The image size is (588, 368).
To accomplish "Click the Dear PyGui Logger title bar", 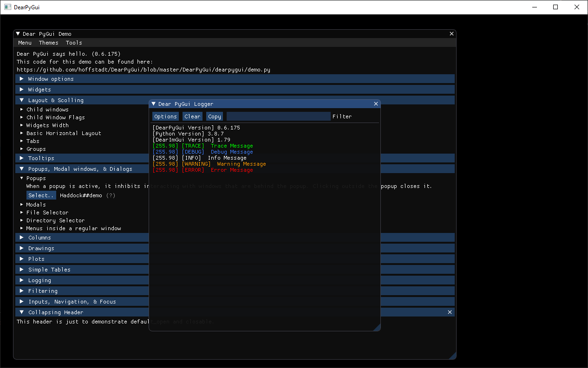I will (265, 104).
